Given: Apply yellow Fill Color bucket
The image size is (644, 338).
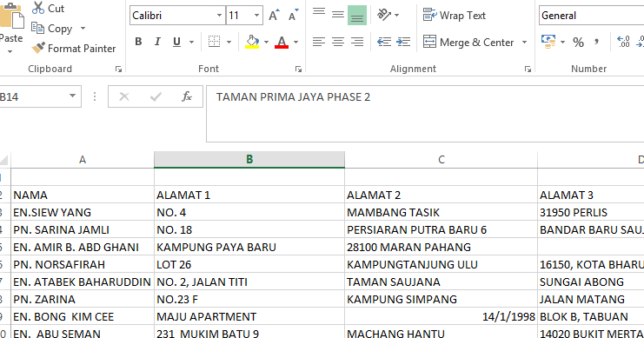Looking at the screenshot, I should (x=252, y=42).
